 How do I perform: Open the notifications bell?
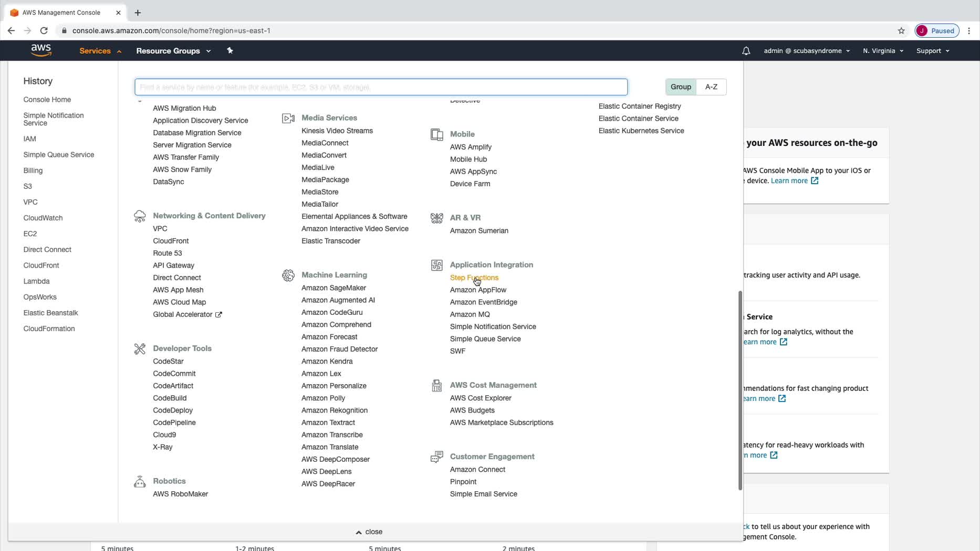[x=746, y=51]
